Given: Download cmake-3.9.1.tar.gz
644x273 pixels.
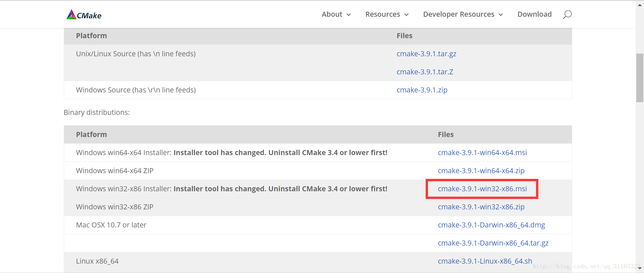Looking at the screenshot, I should [x=426, y=54].
